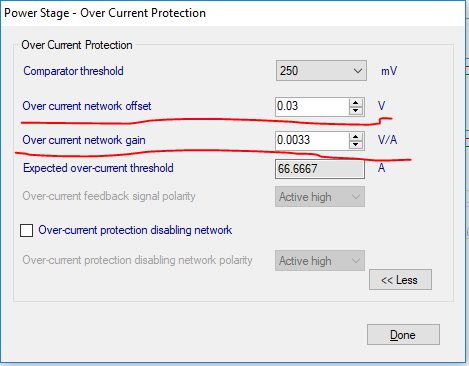
Task: Click the Comparator threshold label
Action: pyautogui.click(x=73, y=71)
